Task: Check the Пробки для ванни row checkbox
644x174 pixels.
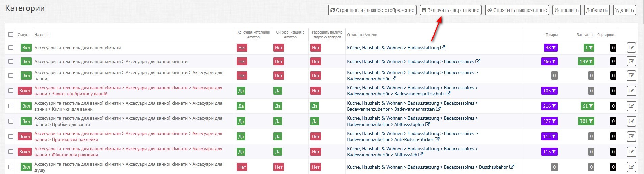Action: click(x=11, y=121)
